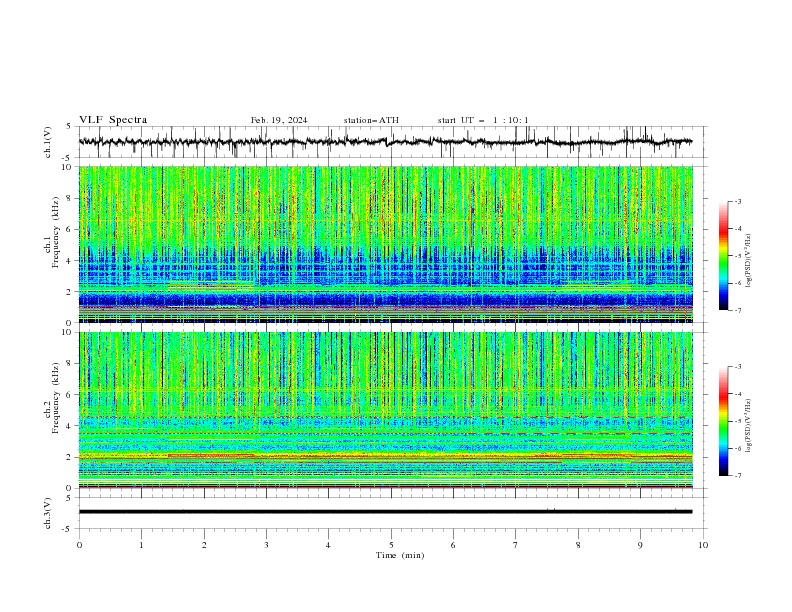792x612 pixels.
Task: Click the "ch.1(V)" axis label
Action: point(48,142)
